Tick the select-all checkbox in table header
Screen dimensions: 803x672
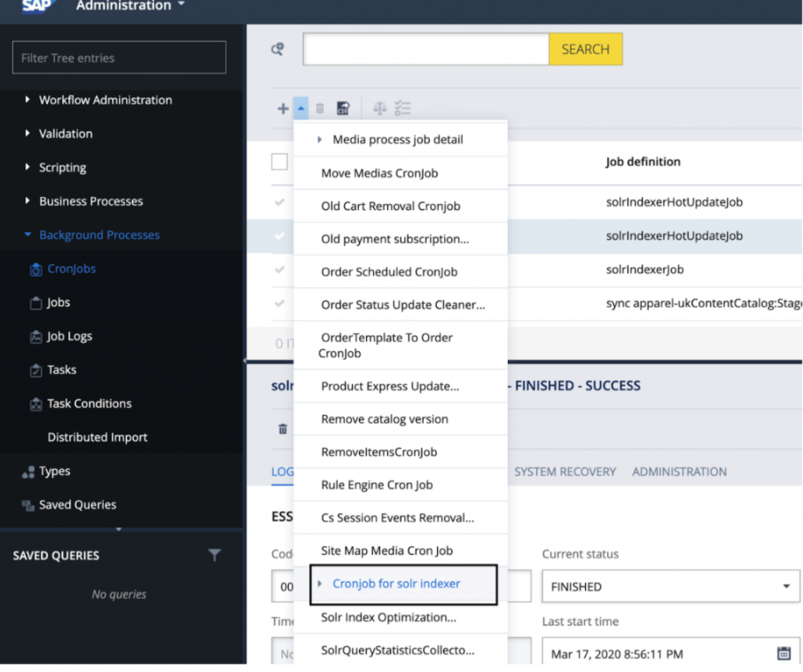pyautogui.click(x=279, y=162)
